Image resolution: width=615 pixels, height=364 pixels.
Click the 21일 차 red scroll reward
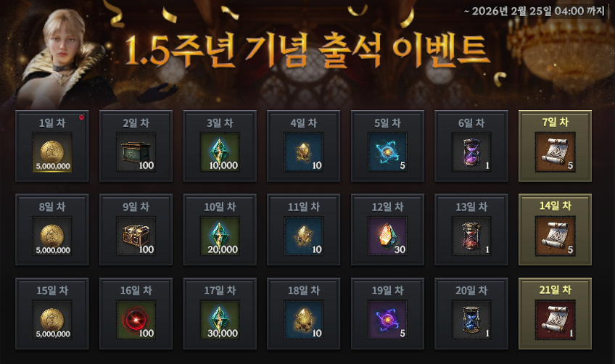pyautogui.click(x=555, y=320)
